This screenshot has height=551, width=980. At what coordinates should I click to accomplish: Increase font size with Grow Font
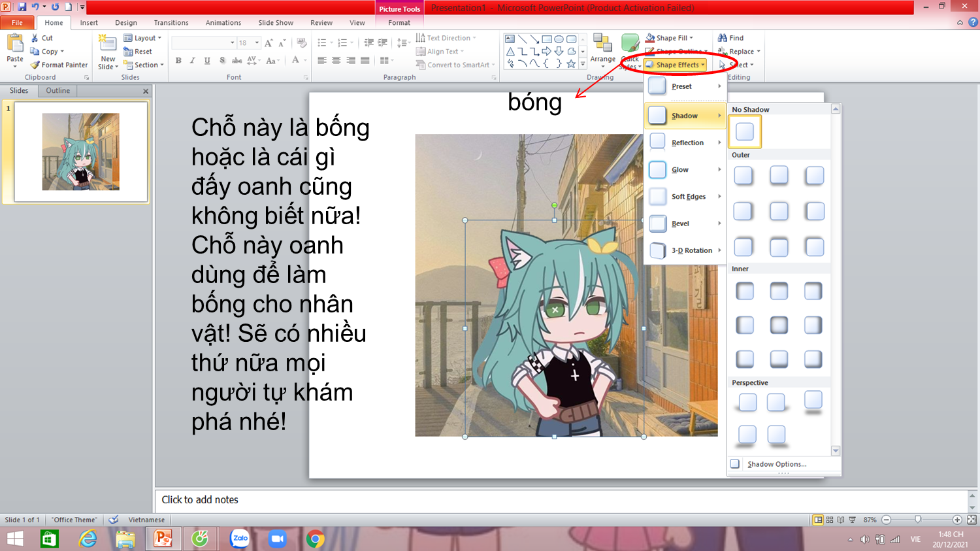[269, 43]
